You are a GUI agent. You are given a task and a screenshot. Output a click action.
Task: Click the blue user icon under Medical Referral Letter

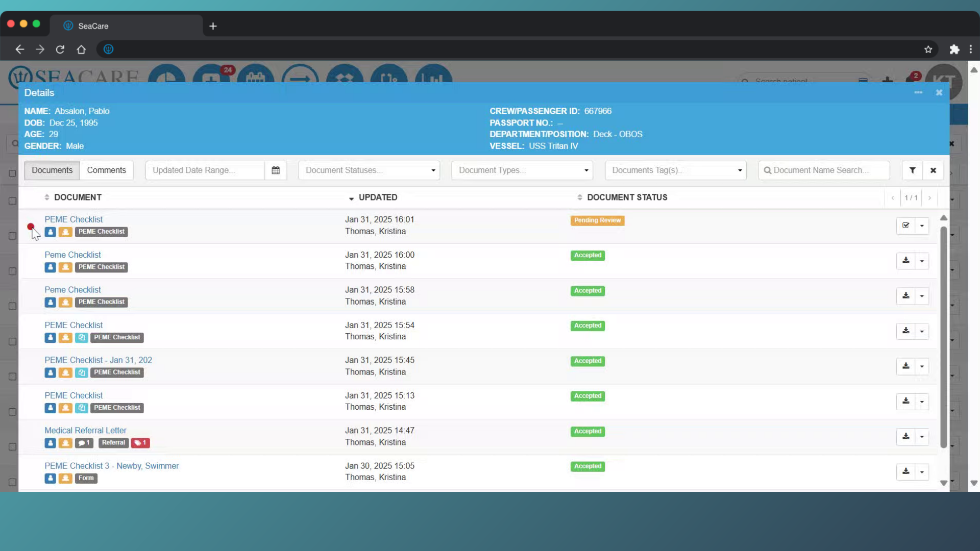click(x=50, y=443)
